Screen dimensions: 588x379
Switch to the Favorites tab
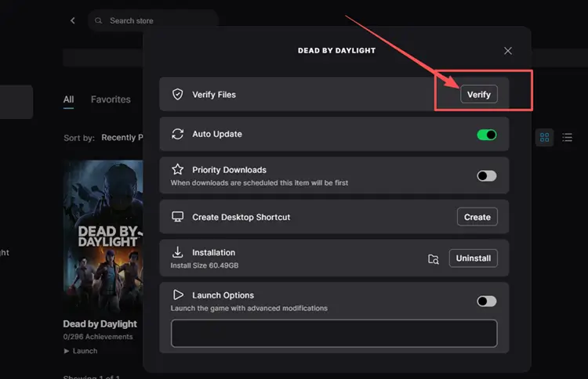point(111,99)
